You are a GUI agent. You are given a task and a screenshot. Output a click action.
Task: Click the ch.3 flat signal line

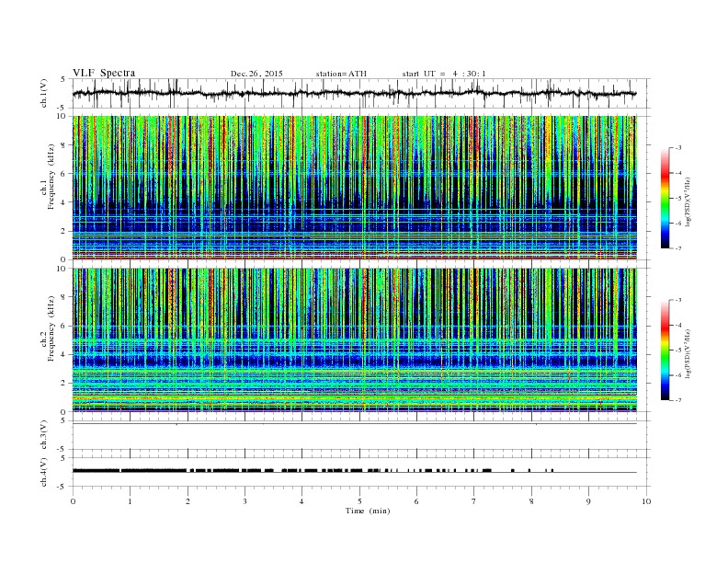(354, 424)
